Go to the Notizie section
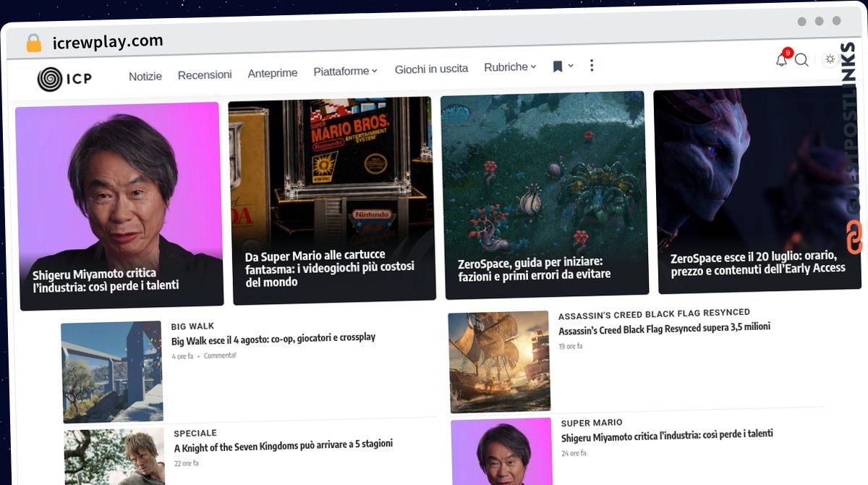This screenshot has height=485, width=868. coord(145,76)
